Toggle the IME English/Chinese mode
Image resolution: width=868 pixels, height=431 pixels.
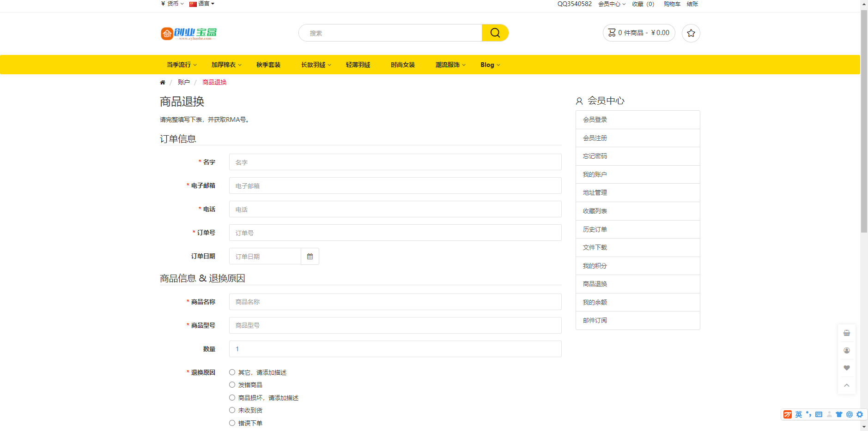[798, 414]
